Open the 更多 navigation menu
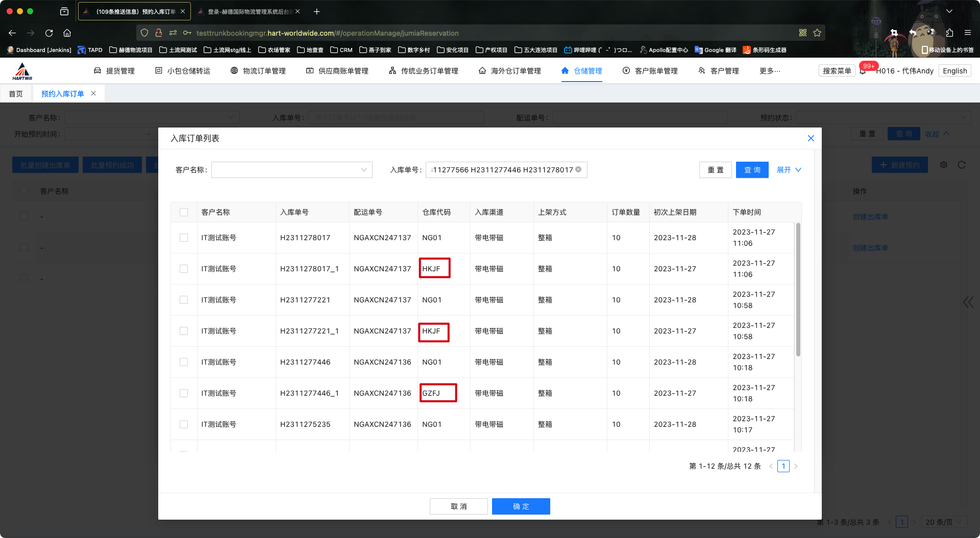 coord(770,71)
